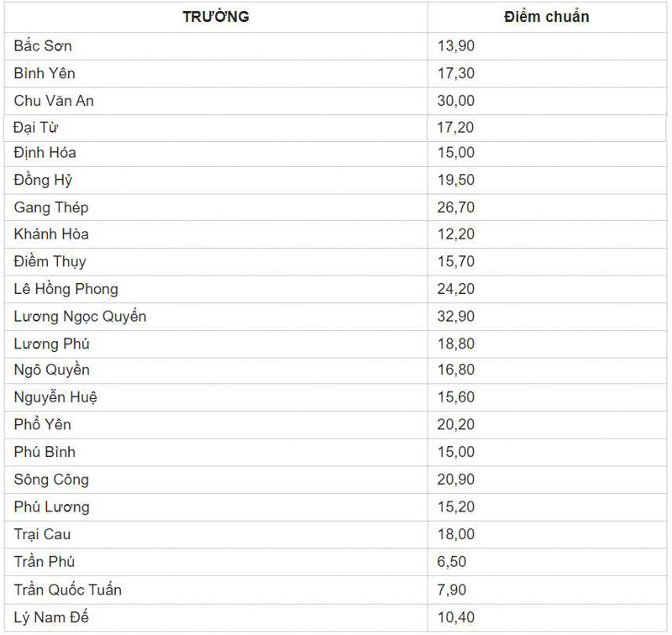672x635 pixels.
Task: Click the Lý Nam Đế school name
Action: click(51, 617)
